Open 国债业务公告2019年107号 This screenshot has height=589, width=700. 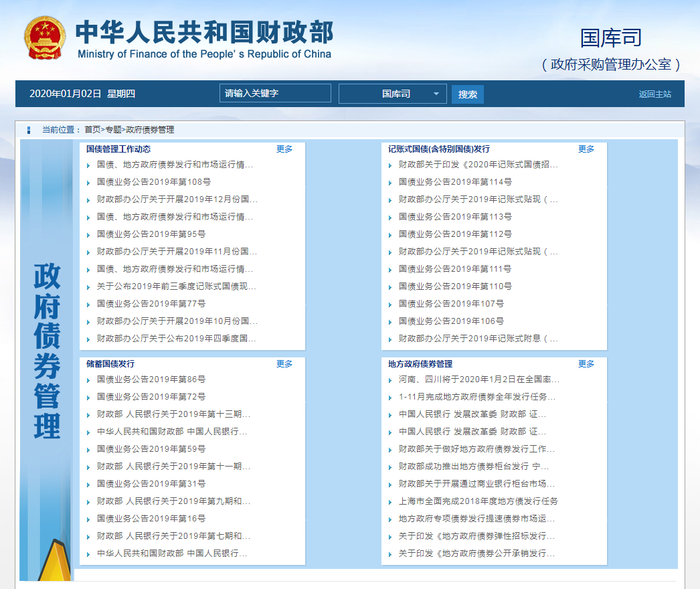(451, 304)
